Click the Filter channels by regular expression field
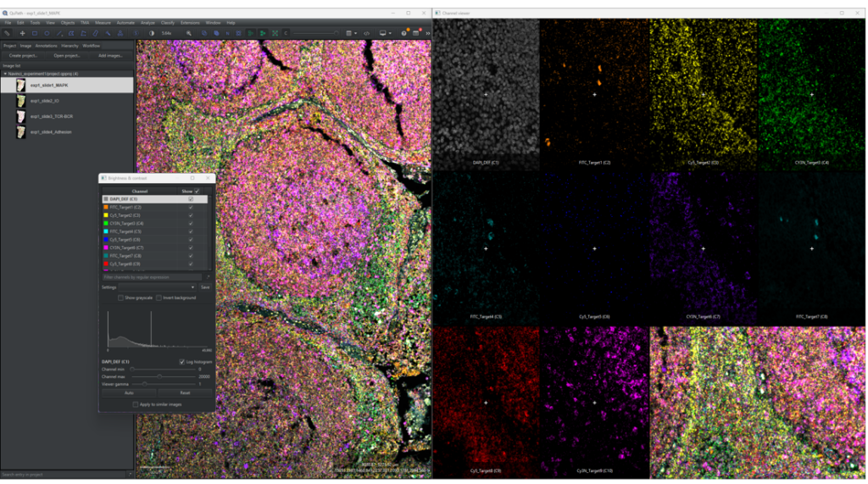This screenshot has width=868, height=484. (153, 277)
